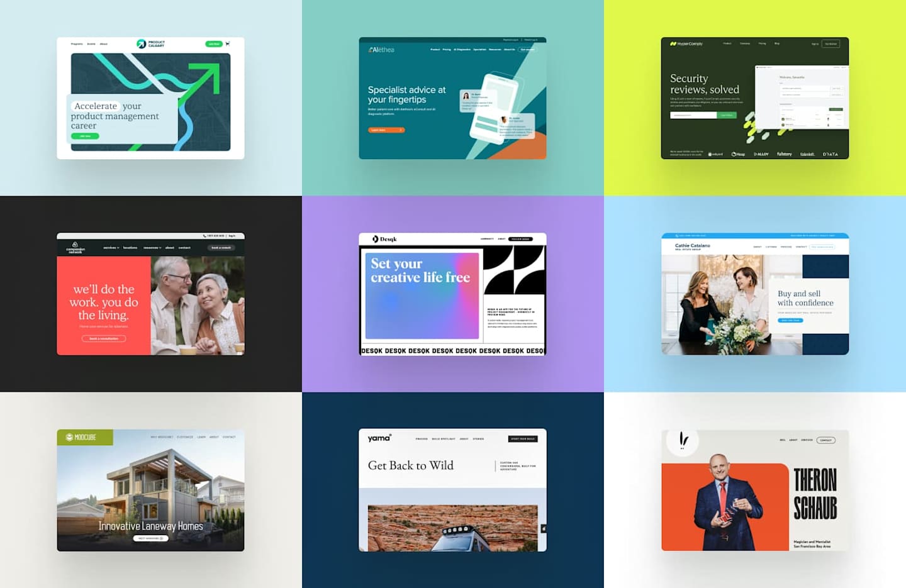The width and height of the screenshot is (906, 588).
Task: Click the Desqk logo icon
Action: pyautogui.click(x=375, y=239)
